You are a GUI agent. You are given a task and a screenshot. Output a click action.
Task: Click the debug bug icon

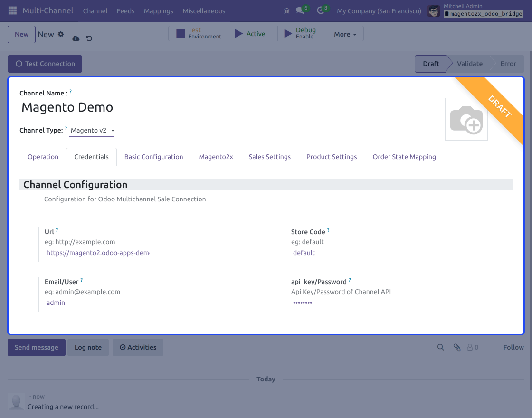pyautogui.click(x=287, y=11)
